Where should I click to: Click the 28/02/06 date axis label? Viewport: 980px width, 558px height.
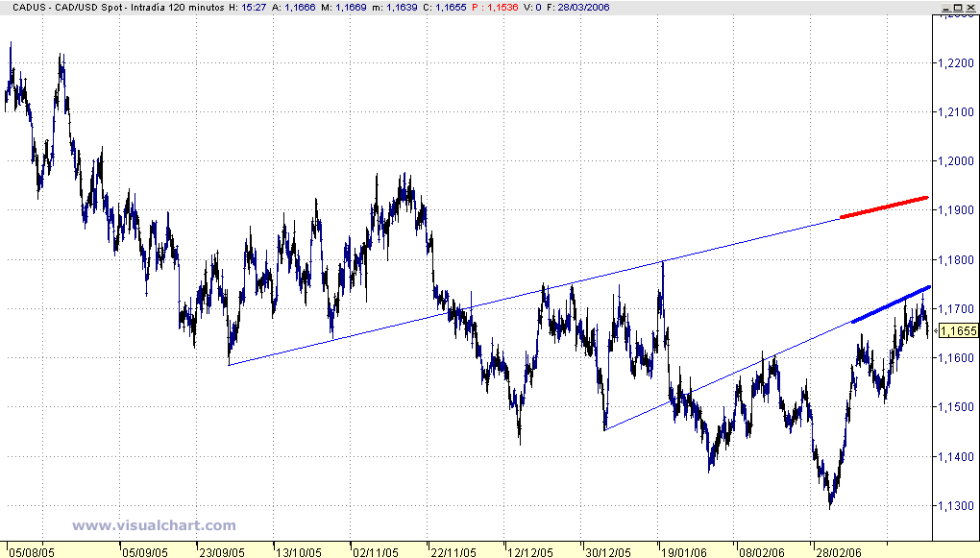tap(838, 552)
